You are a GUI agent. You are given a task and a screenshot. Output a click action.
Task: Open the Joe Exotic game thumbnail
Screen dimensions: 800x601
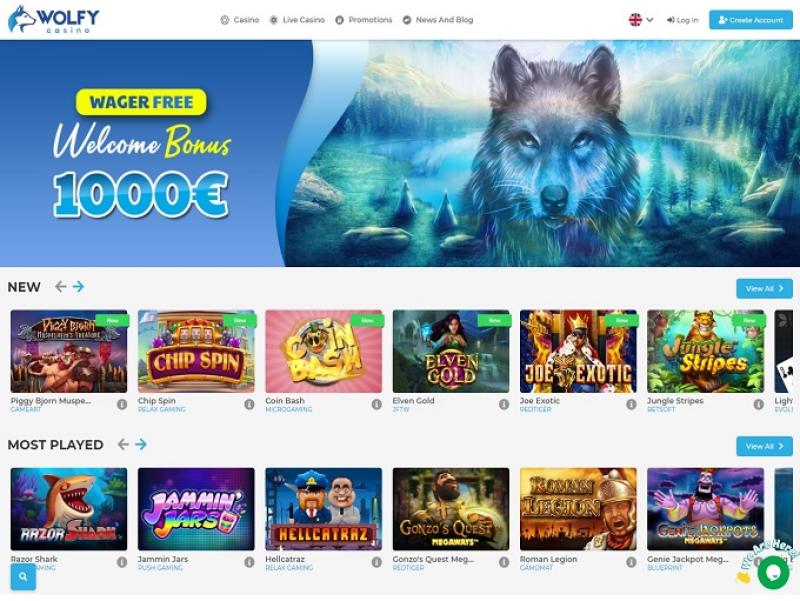(x=578, y=351)
